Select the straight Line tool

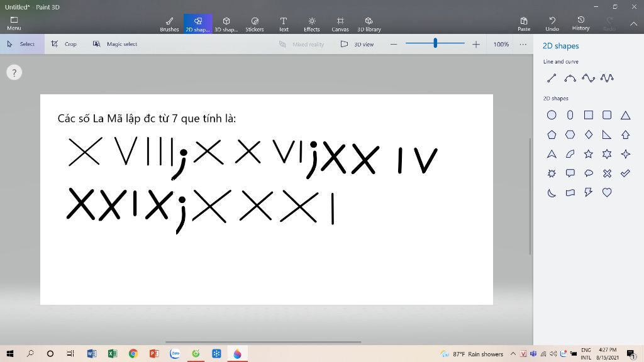point(552,78)
